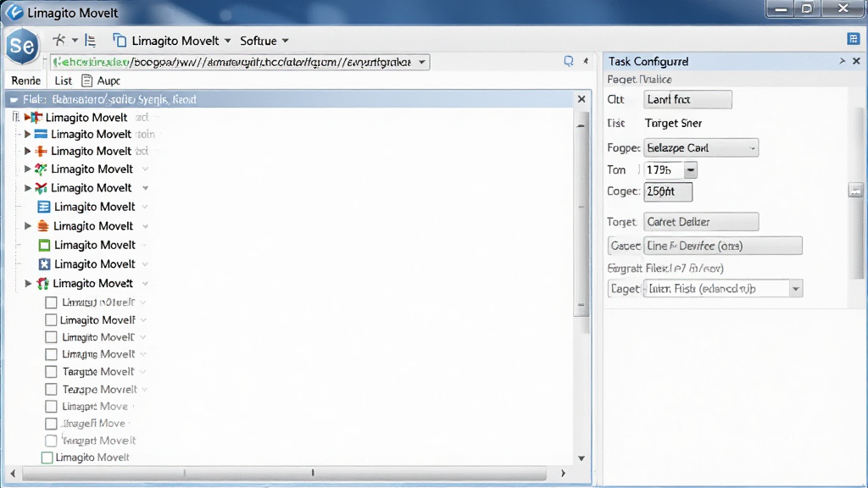
Task: Tick the checkbox beside Iragefi Move
Action: [51, 424]
